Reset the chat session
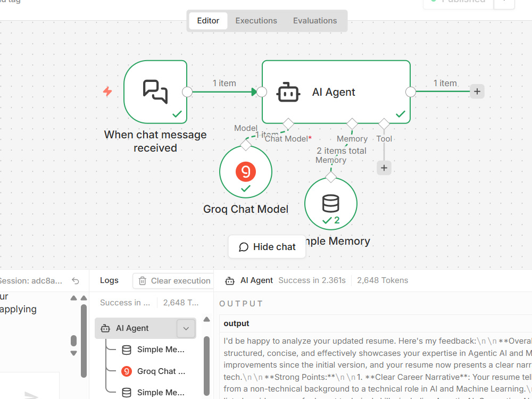 click(x=76, y=280)
